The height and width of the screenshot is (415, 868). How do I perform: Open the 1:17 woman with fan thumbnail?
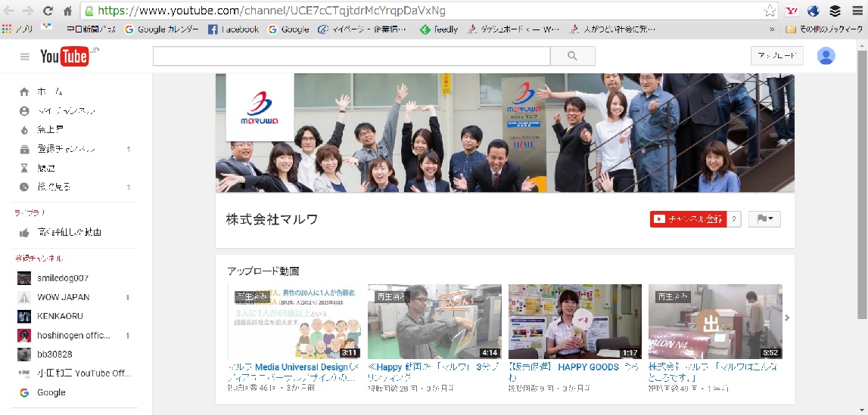(x=575, y=321)
